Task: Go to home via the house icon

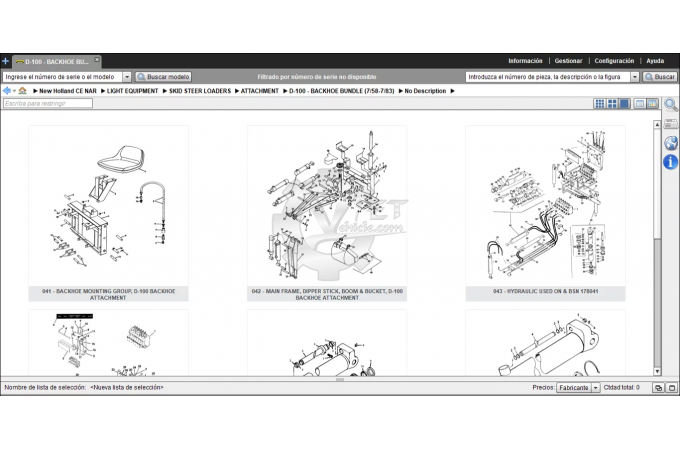Action: (x=23, y=91)
